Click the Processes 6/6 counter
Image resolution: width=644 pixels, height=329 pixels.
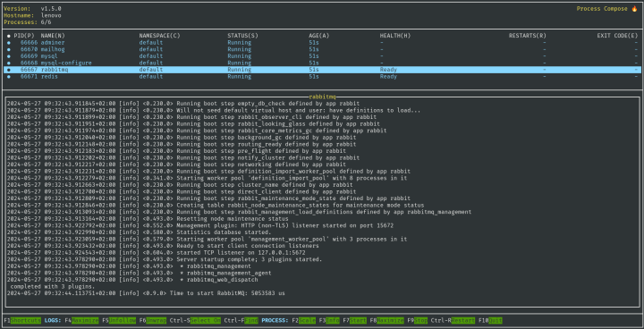point(28,22)
